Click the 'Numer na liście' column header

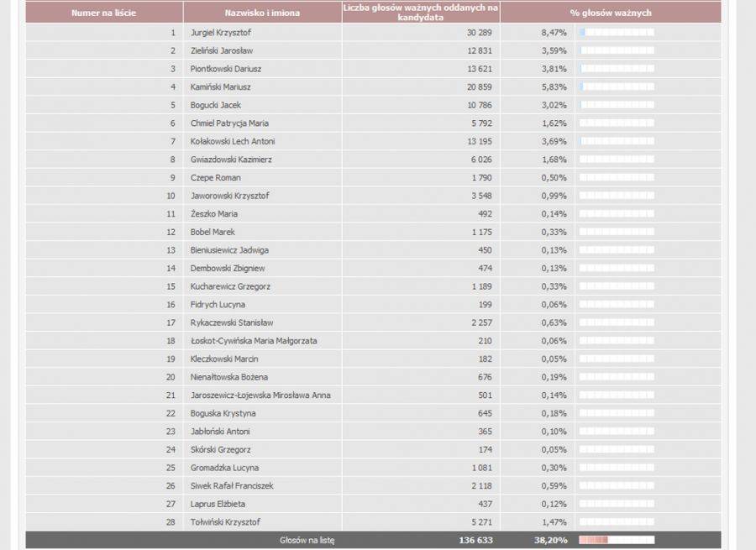coord(103,13)
